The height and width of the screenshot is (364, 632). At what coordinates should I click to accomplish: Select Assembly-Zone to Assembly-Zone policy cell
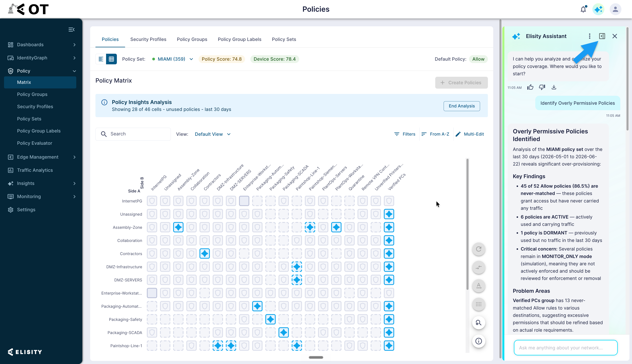(178, 227)
